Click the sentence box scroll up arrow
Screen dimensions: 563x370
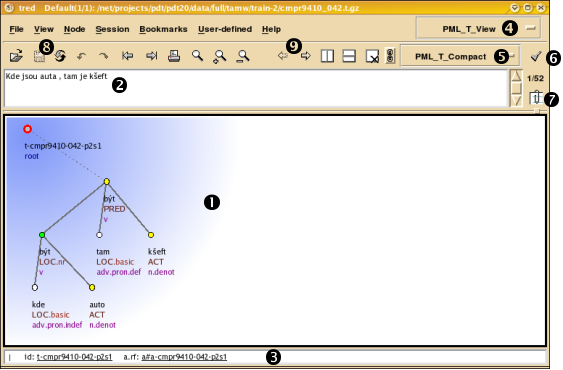coord(516,76)
